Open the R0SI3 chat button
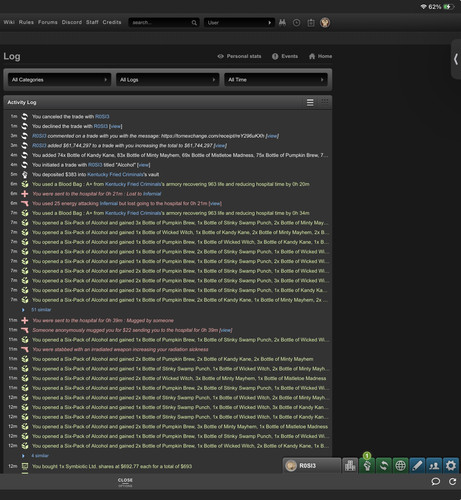 [312, 465]
